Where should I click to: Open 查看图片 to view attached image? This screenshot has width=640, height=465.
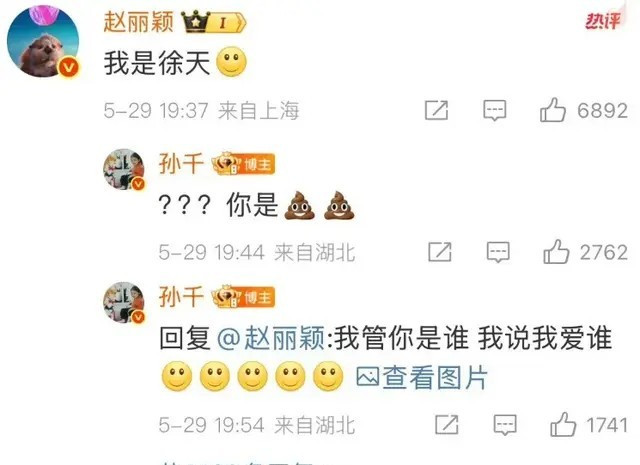[x=422, y=377]
